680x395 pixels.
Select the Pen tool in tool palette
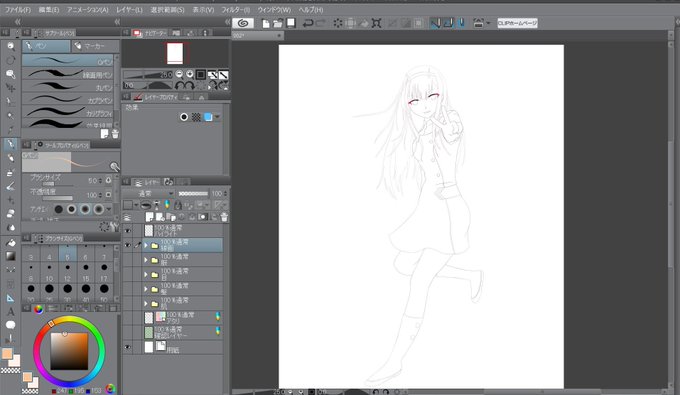click(10, 144)
